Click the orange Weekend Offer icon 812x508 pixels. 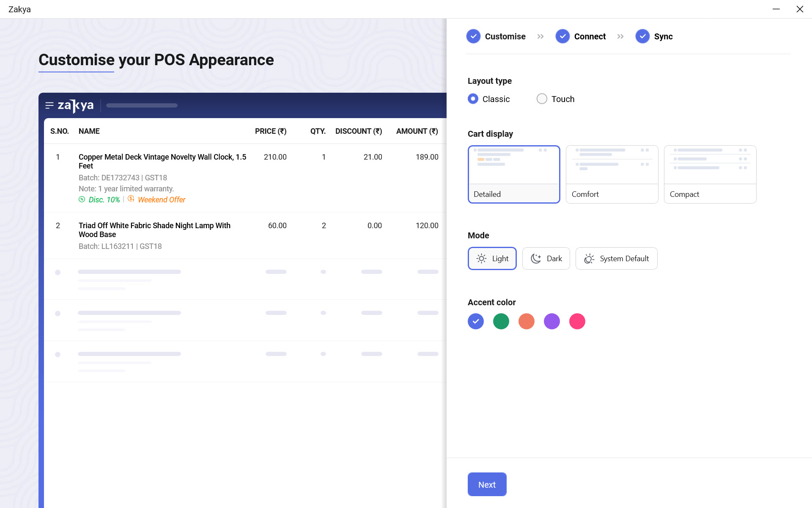tap(131, 199)
